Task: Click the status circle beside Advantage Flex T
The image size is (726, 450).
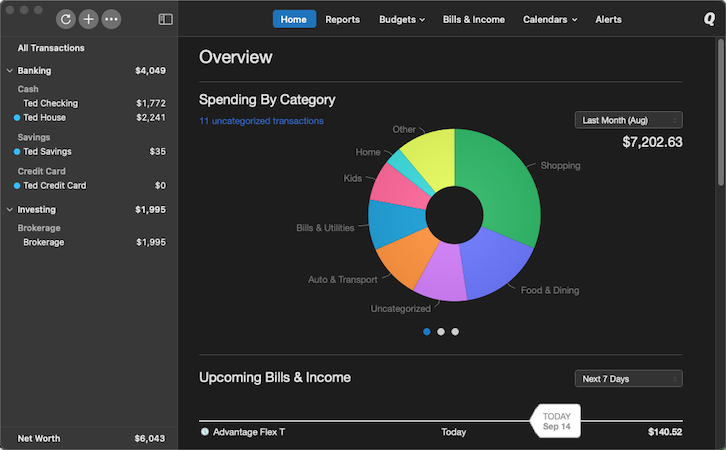Action: 205,432
